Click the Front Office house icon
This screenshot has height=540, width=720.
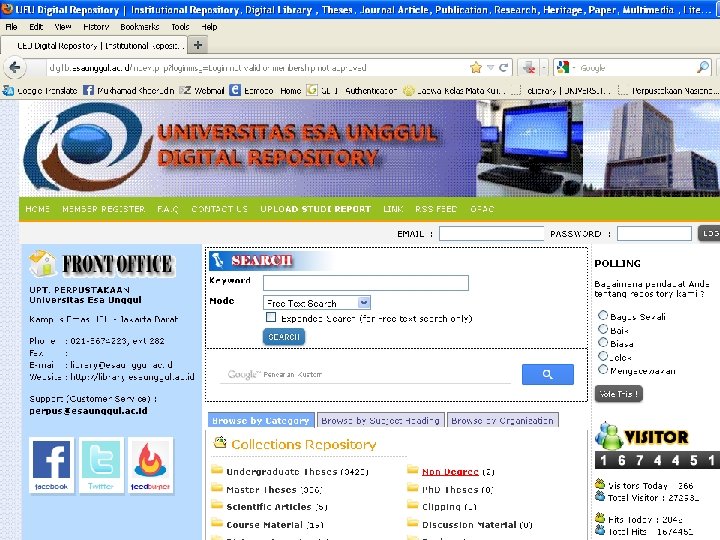click(42, 264)
